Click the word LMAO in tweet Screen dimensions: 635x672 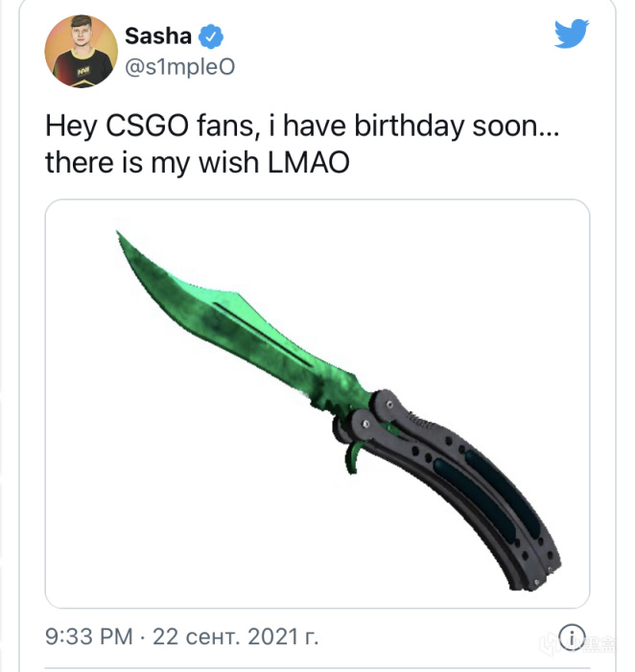[309, 163]
